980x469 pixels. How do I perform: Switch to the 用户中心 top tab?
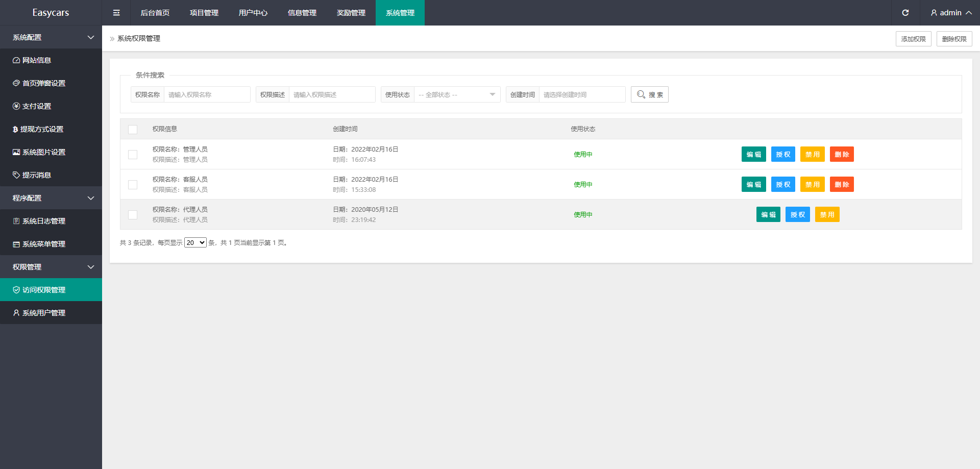(x=253, y=13)
